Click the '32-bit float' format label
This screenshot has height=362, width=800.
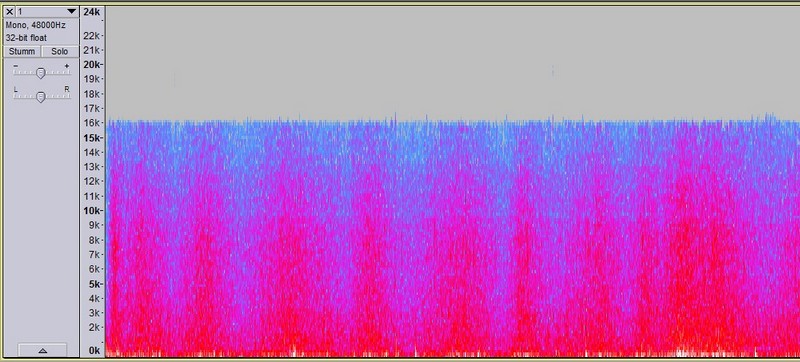click(x=26, y=38)
